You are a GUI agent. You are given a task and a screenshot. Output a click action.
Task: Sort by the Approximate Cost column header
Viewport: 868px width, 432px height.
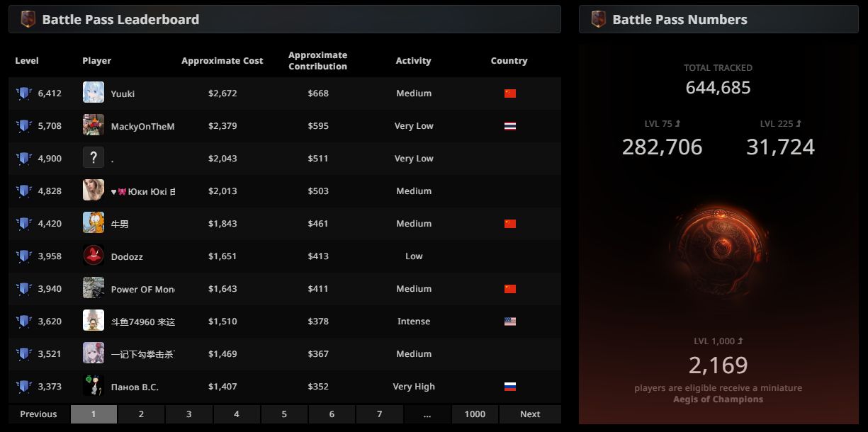(x=222, y=61)
